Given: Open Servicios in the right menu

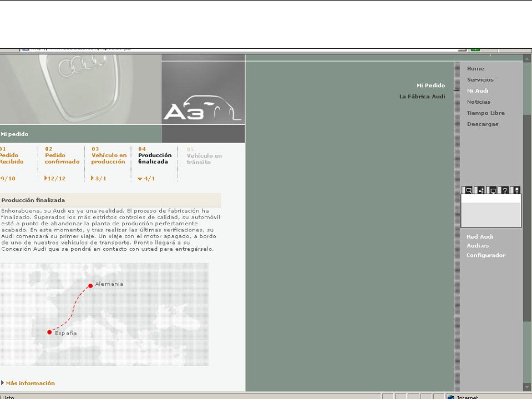Looking at the screenshot, I should [480, 80].
